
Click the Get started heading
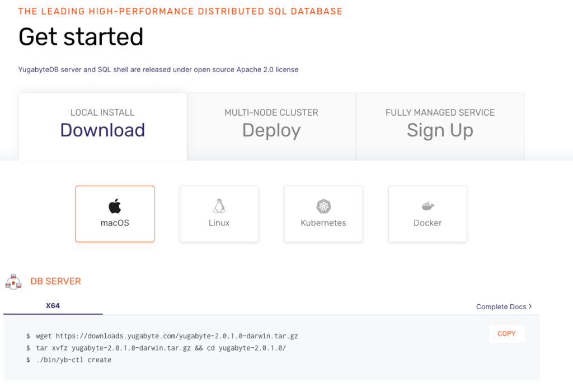tap(81, 37)
